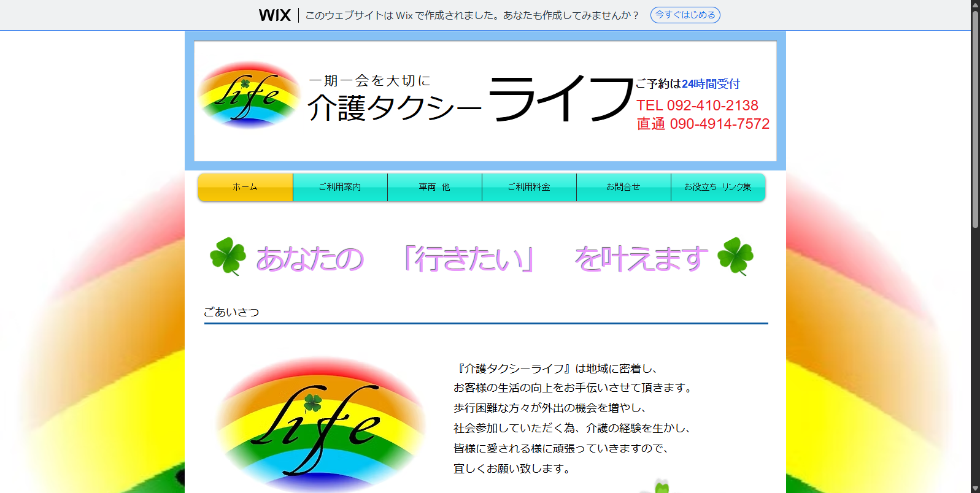Click the 今すぐはじめる button
The height and width of the screenshot is (493, 980).
coord(685,15)
